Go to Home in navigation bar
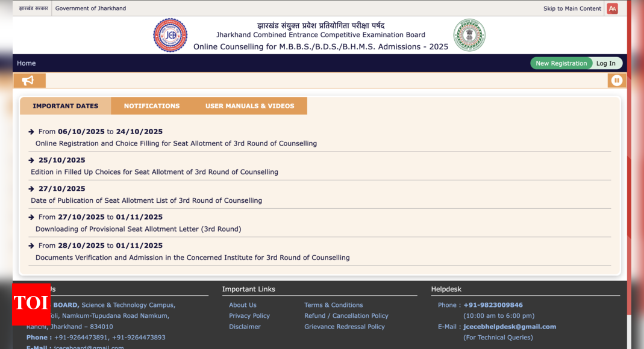 (x=26, y=63)
